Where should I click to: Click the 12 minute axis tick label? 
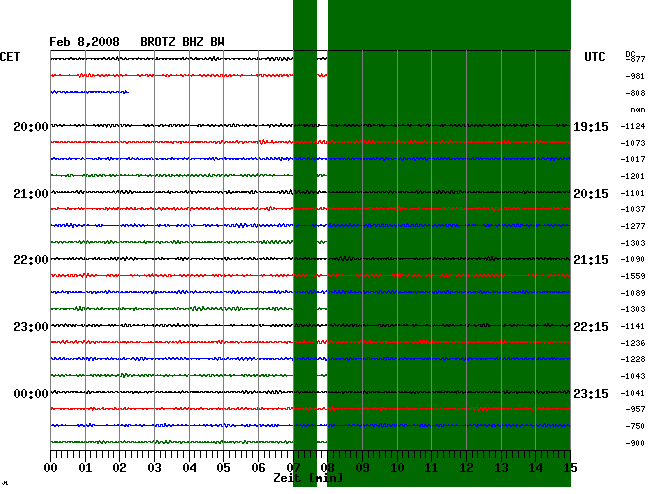pyautogui.click(x=466, y=468)
